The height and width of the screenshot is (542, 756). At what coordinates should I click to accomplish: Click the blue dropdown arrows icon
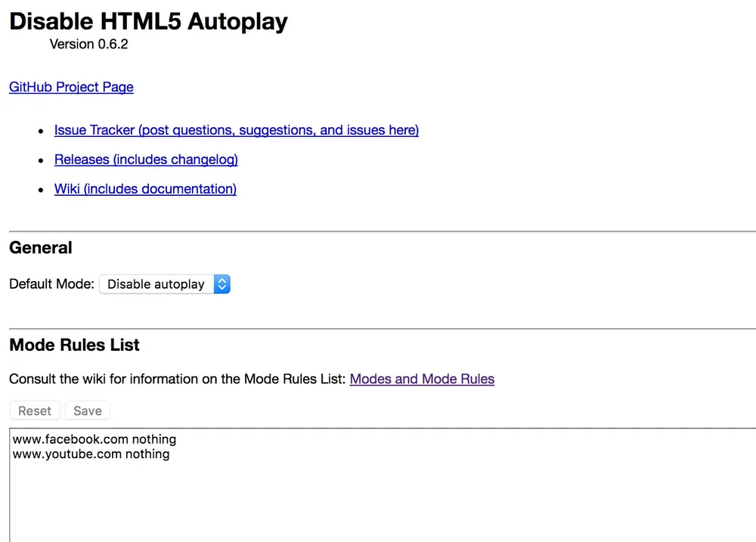(222, 284)
